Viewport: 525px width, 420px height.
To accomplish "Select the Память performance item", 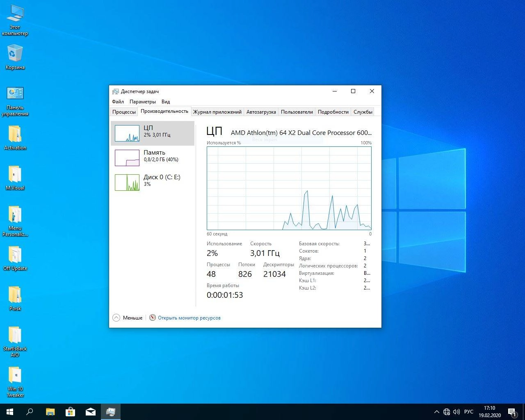I will 153,158.
